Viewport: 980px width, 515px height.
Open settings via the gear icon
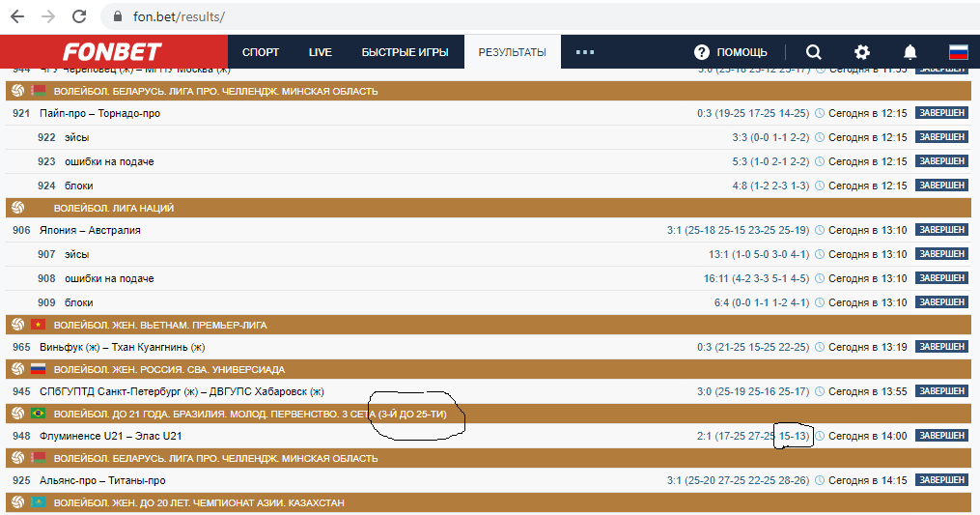click(861, 52)
